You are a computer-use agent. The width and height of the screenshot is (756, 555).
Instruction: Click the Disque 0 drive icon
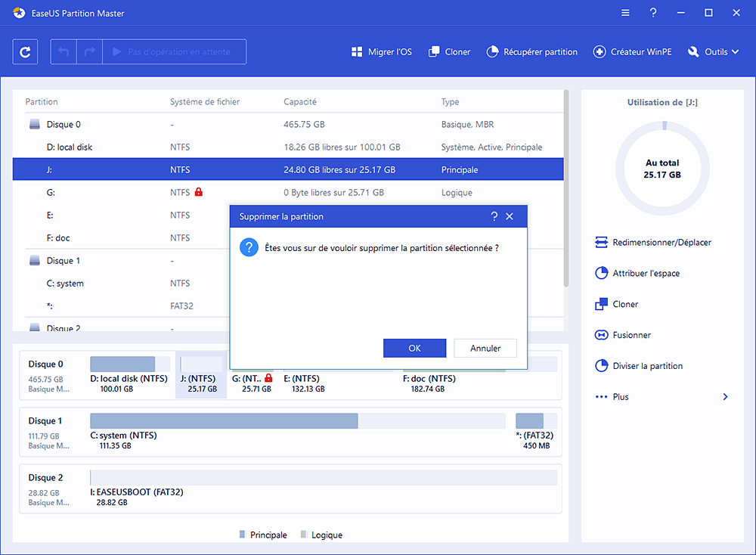tap(35, 125)
